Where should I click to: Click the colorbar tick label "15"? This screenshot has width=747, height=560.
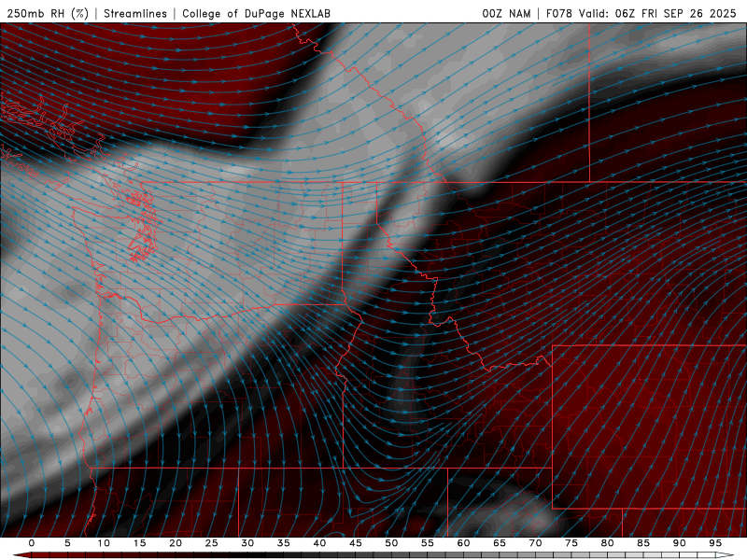139,543
